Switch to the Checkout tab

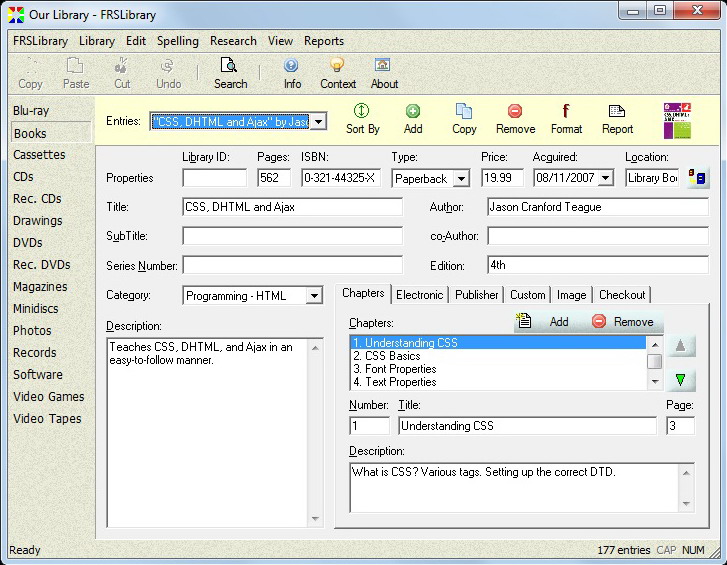[622, 295]
